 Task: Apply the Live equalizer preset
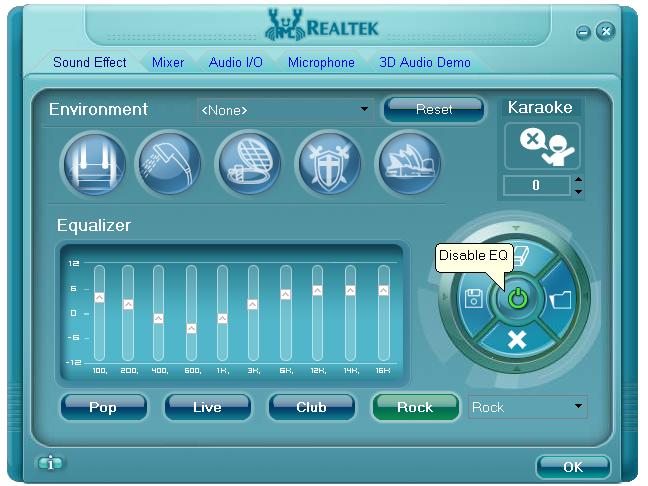(207, 407)
